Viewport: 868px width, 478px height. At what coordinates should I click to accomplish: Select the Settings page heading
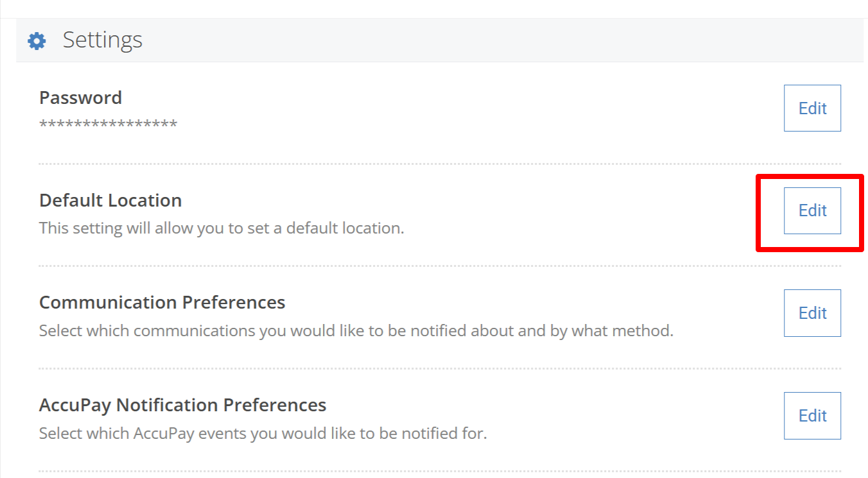click(103, 40)
